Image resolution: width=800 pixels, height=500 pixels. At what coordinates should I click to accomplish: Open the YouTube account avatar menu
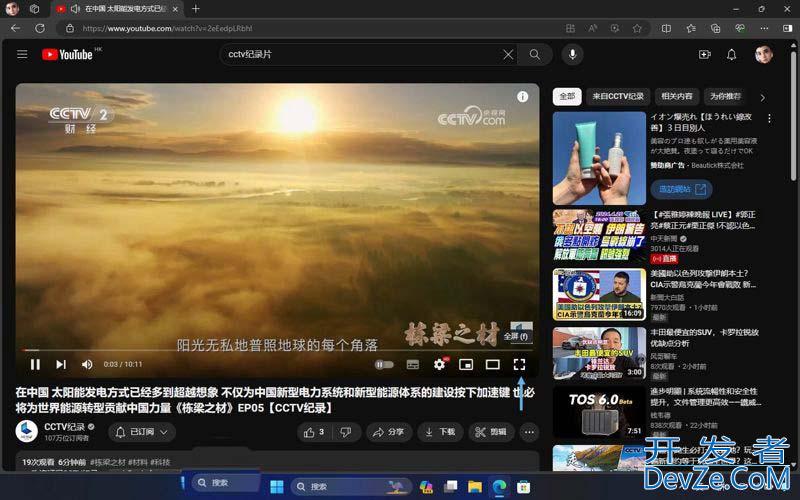point(764,54)
